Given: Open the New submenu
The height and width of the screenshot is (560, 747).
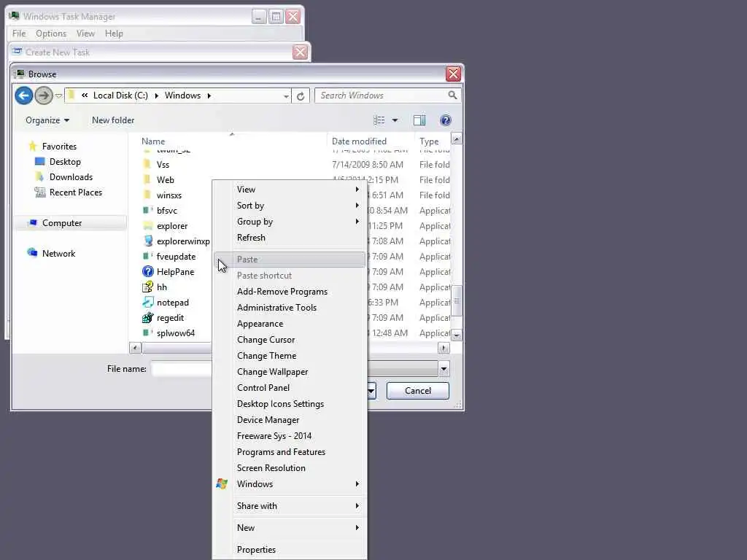Looking at the screenshot, I should [290, 528].
